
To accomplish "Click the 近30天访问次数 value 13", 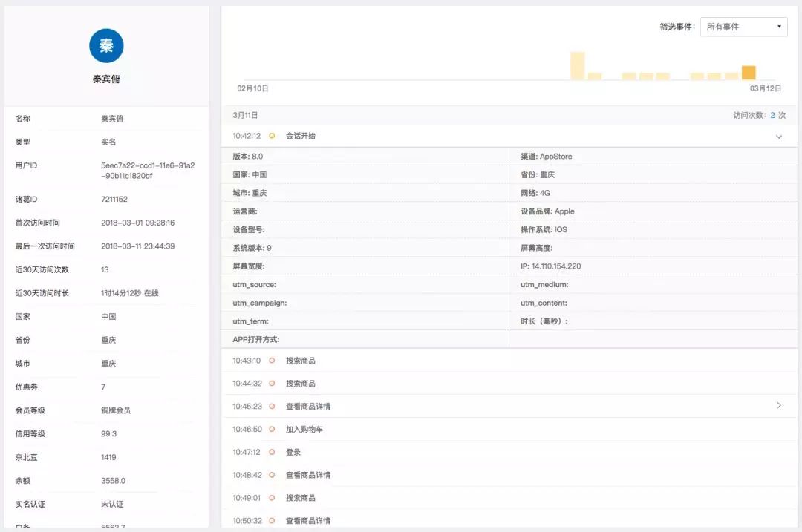I will click(x=105, y=270).
